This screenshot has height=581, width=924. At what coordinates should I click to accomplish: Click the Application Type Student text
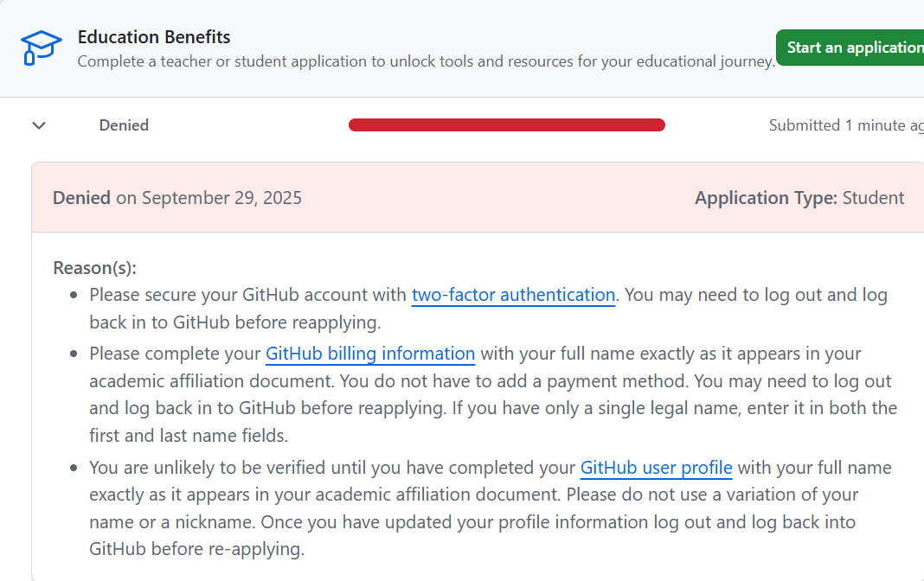coord(799,197)
